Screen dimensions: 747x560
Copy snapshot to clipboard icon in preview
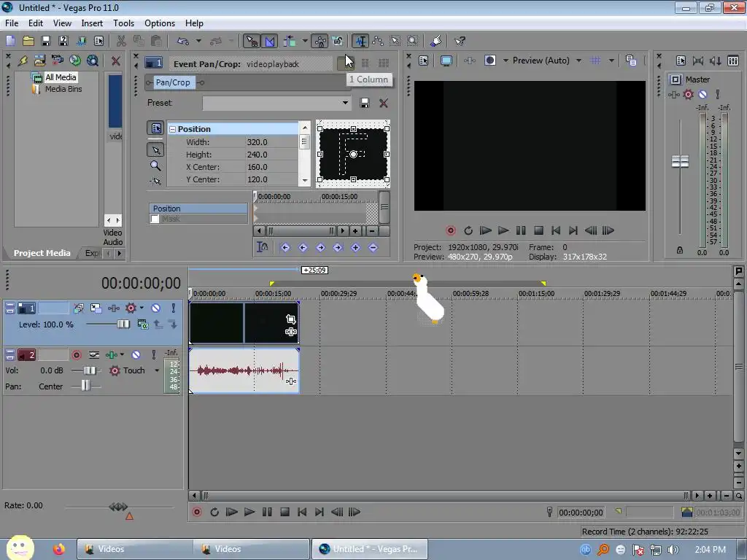pyautogui.click(x=631, y=61)
